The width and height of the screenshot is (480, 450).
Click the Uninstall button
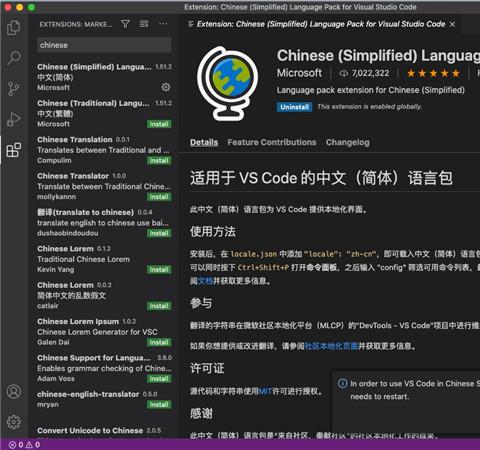click(294, 107)
